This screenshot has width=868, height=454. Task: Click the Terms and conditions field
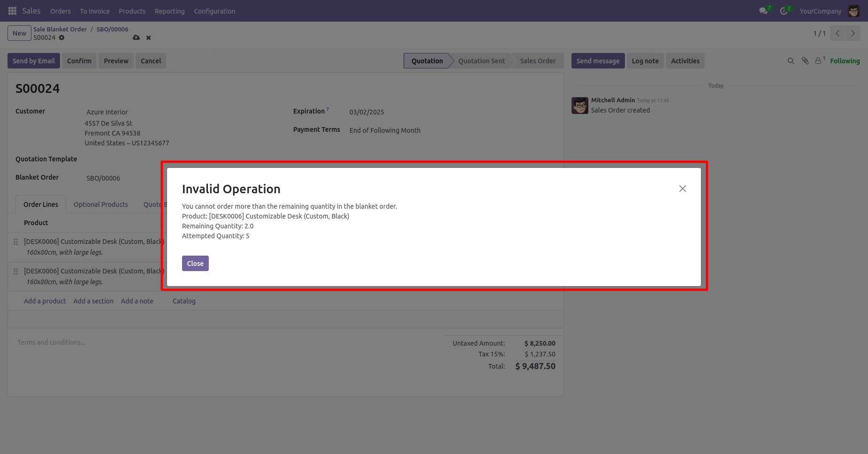pyautogui.click(x=52, y=342)
